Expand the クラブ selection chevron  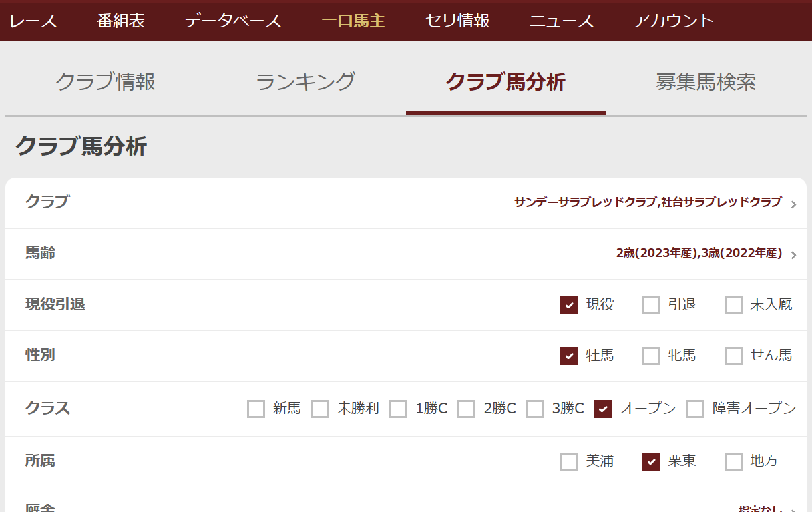click(x=793, y=204)
